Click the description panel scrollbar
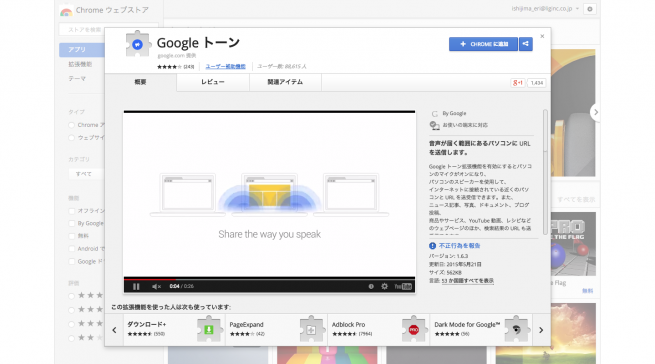Screen dimensions: 655x364 click(545, 172)
